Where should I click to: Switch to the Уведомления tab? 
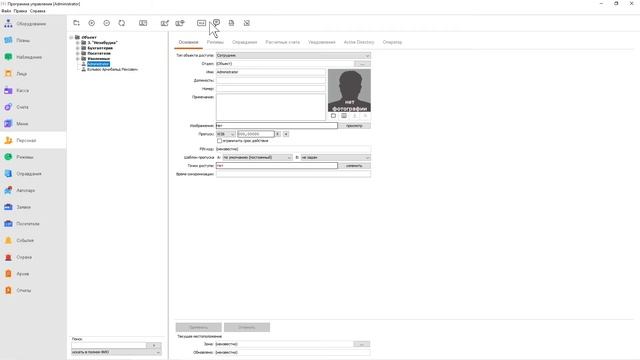tap(322, 42)
